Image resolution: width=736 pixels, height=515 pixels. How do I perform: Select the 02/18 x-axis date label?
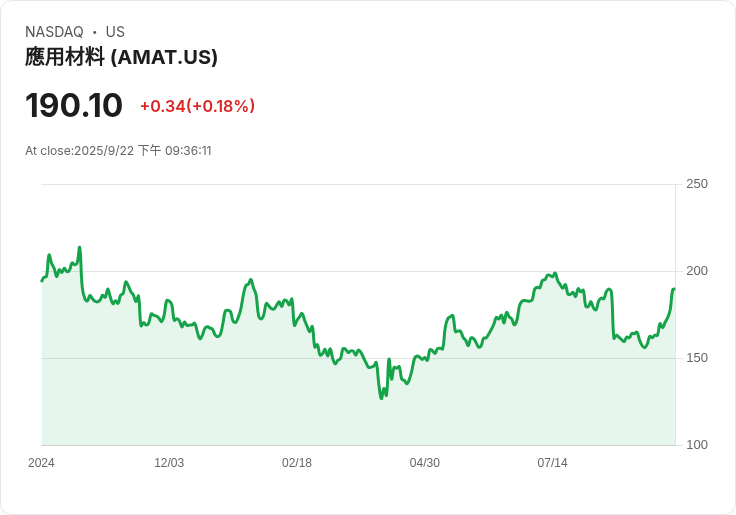[297, 463]
